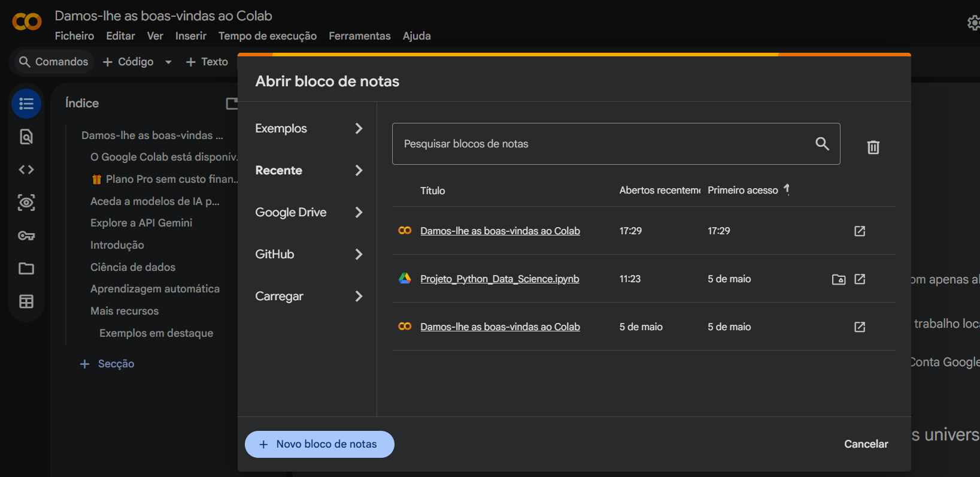
Task: Click Cancelar to close the dialog
Action: [x=866, y=444]
